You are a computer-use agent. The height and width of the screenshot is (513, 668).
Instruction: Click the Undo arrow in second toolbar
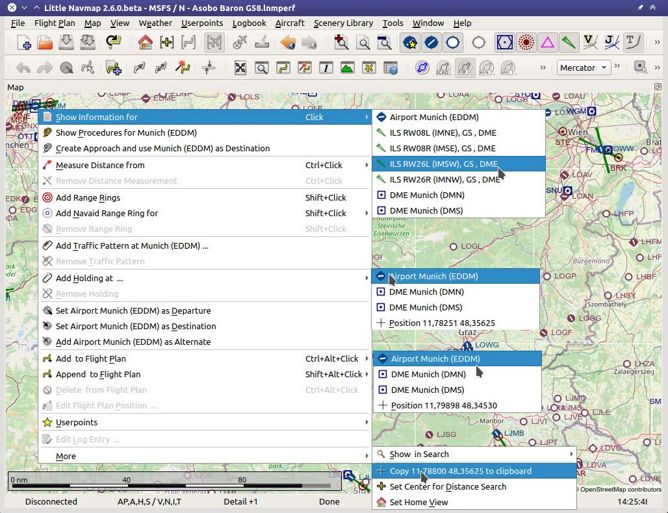(x=23, y=68)
